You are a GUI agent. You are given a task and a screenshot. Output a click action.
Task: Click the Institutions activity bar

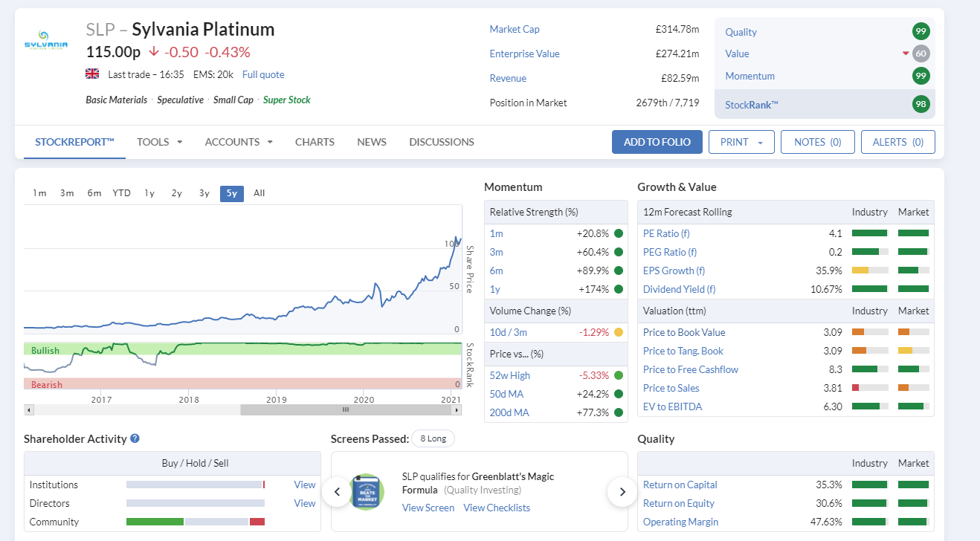(x=196, y=485)
